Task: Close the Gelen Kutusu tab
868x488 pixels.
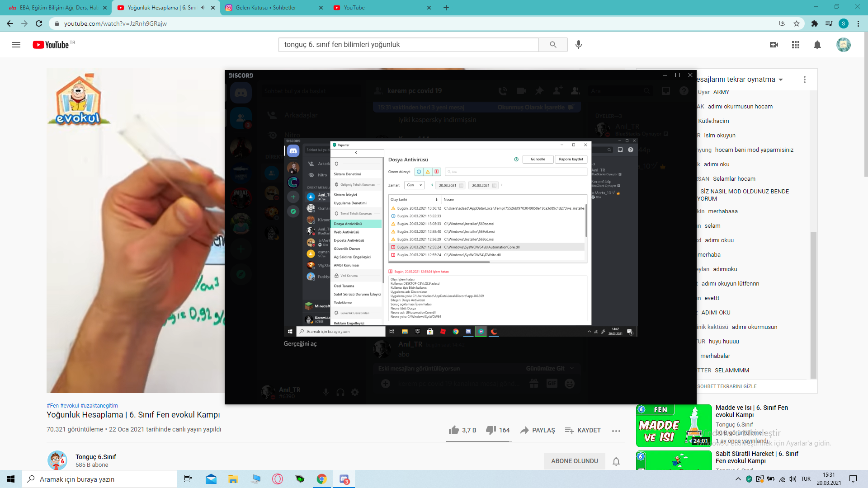Action: click(321, 8)
